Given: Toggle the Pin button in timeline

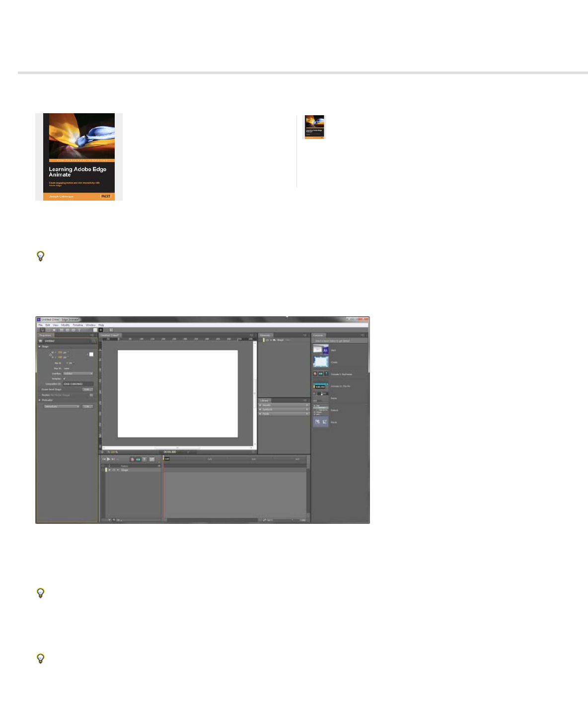Looking at the screenshot, I should click(144, 459).
